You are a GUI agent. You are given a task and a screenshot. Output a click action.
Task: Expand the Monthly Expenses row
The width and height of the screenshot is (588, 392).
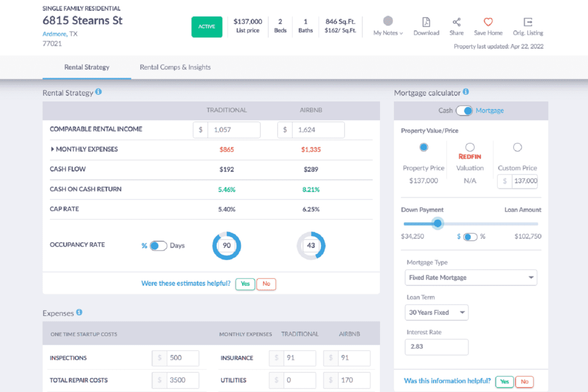click(x=53, y=149)
